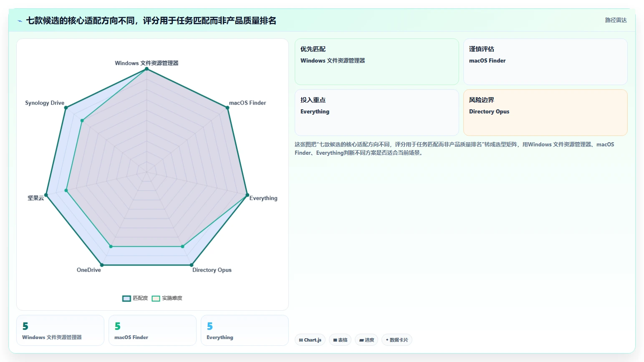Screen dimensions: 644x362
Task: Click the inner data point at Synology Drive
Action: (x=82, y=121)
